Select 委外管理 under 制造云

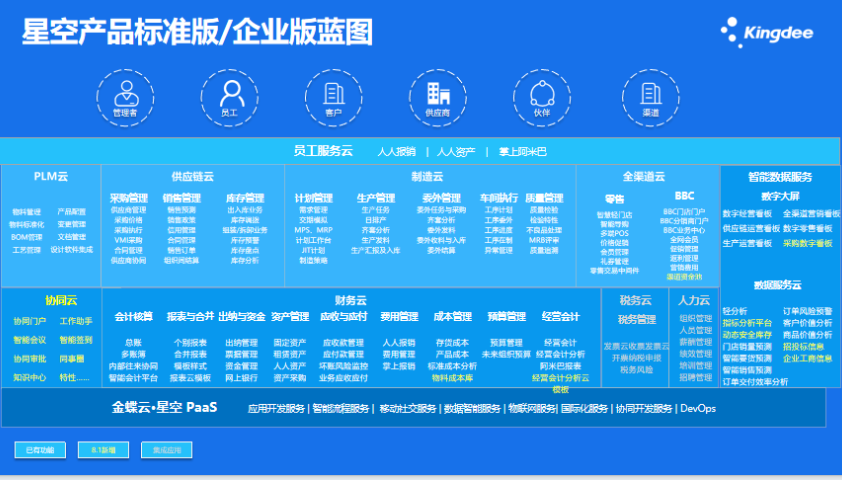pyautogui.click(x=441, y=198)
